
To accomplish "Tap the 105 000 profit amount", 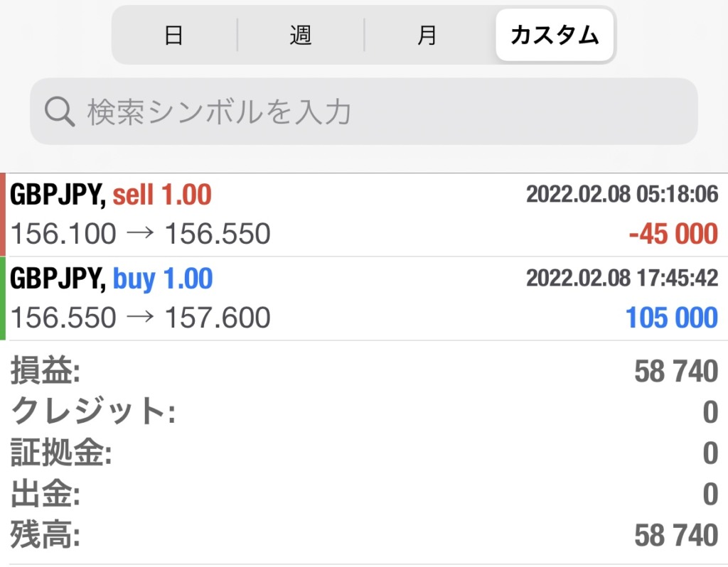I will click(672, 318).
